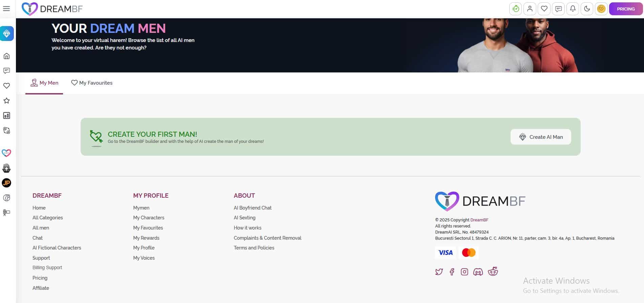Open the Discord icon in the footer
Viewport: 644px width, 303px height.
pyautogui.click(x=478, y=272)
